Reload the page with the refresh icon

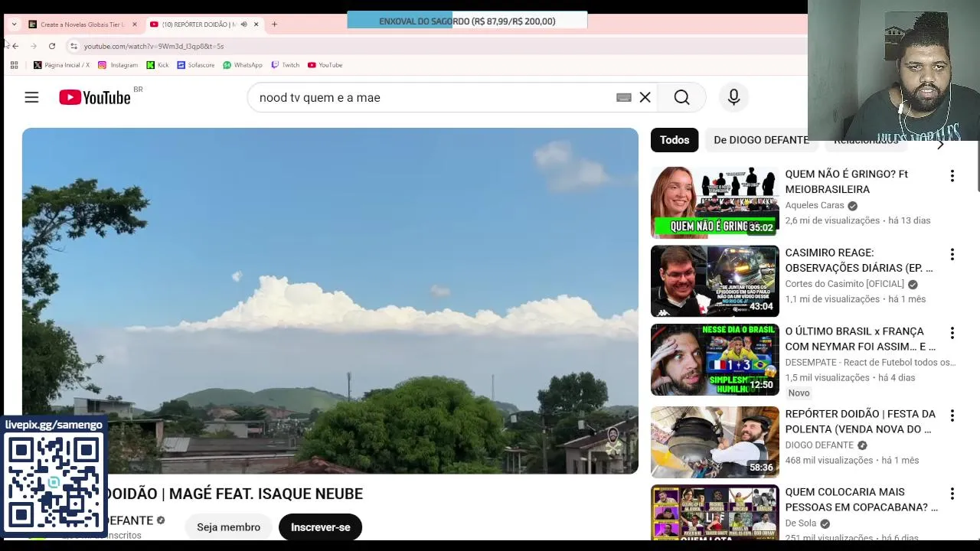(52, 46)
